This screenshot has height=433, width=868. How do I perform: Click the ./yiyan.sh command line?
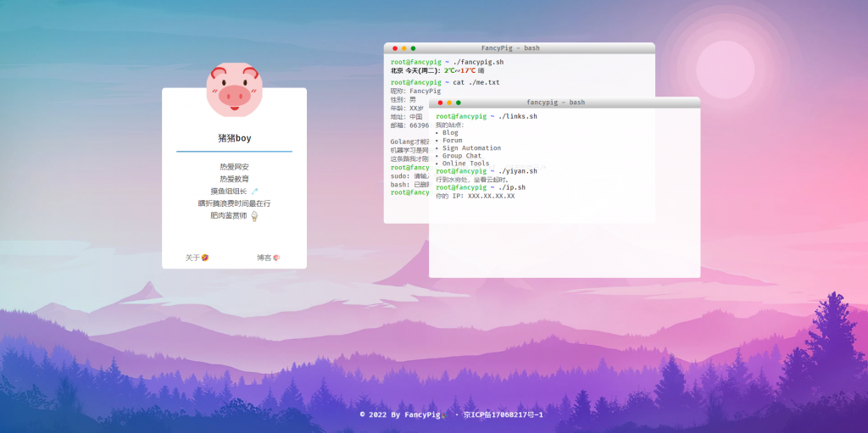pos(486,172)
